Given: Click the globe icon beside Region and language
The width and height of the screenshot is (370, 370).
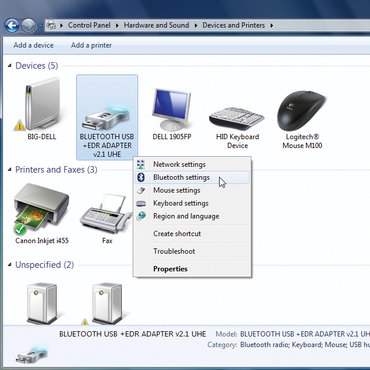Looking at the screenshot, I should (141, 216).
